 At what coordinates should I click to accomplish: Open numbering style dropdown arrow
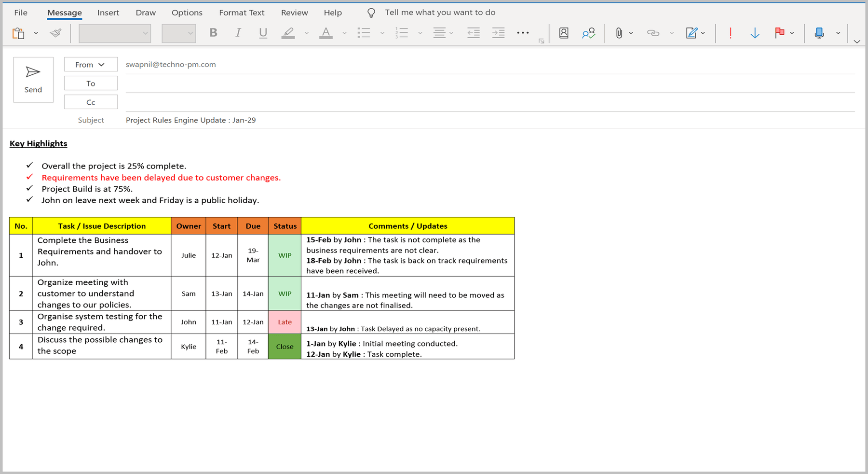(x=420, y=33)
